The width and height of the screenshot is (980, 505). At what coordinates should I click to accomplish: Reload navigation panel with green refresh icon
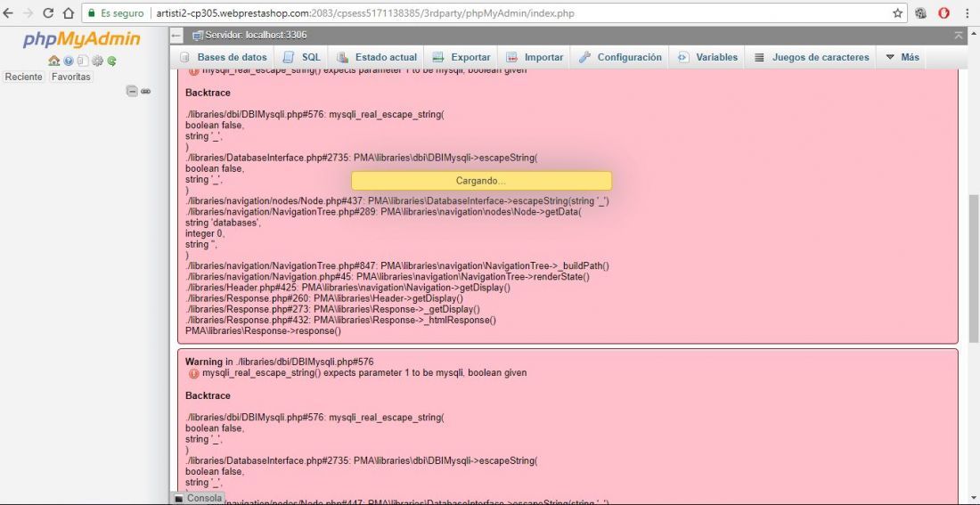(x=112, y=61)
